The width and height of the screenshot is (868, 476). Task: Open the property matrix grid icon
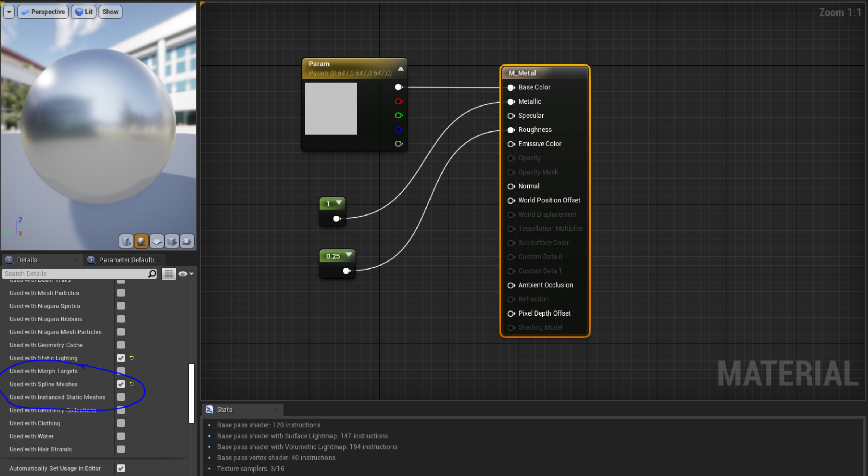click(168, 274)
